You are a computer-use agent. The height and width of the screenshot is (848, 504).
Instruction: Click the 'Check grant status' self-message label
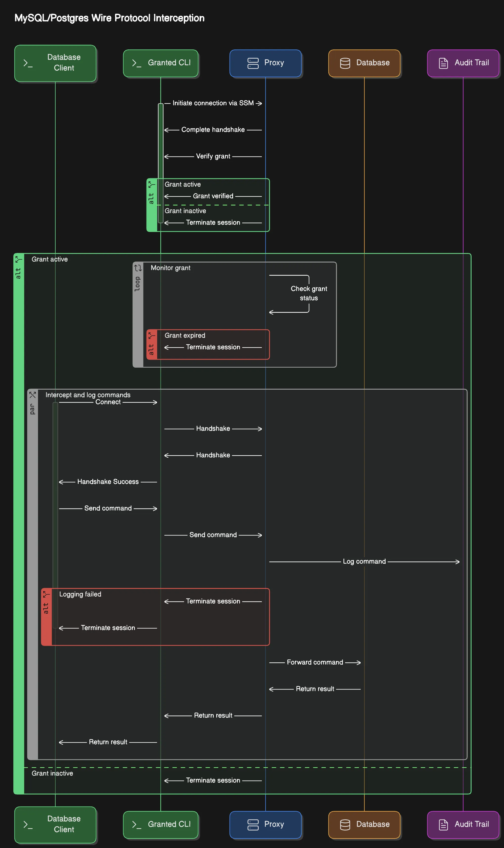click(x=309, y=293)
